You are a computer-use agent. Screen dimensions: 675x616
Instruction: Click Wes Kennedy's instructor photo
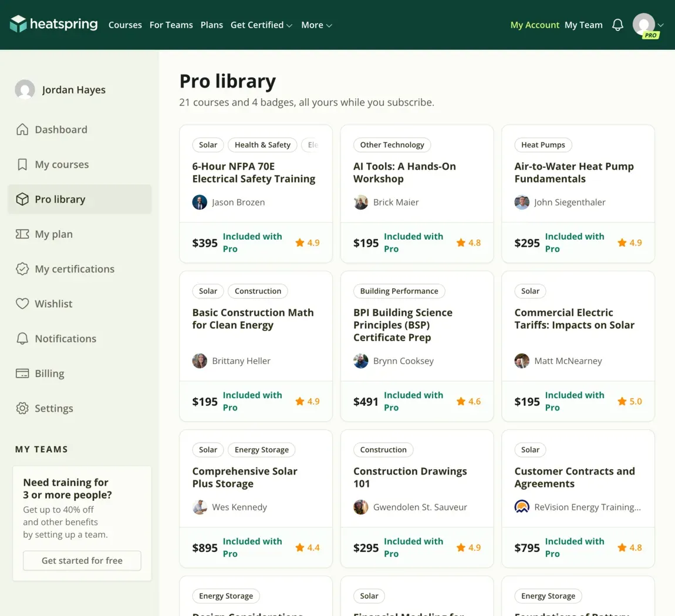point(200,507)
